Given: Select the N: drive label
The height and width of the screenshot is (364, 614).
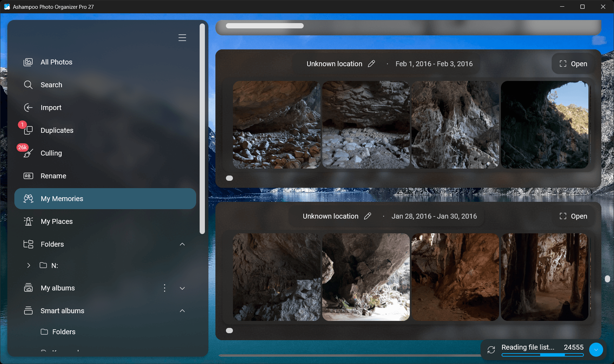Looking at the screenshot, I should pos(55,266).
